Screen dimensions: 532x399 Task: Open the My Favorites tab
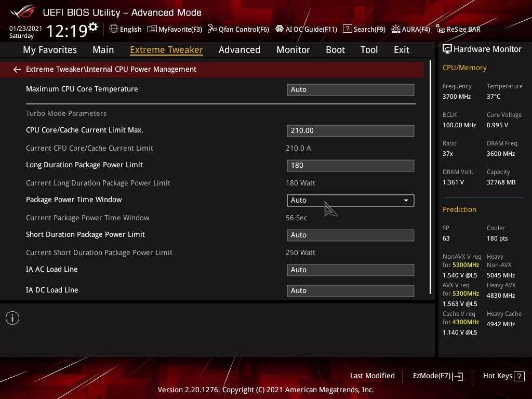coord(50,50)
